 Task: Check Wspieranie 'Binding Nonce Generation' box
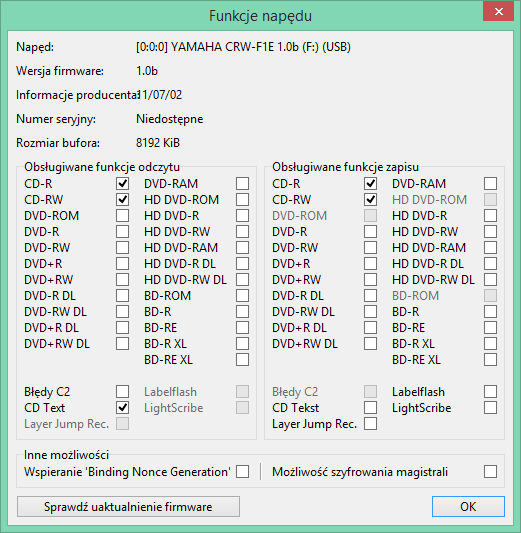[242, 471]
